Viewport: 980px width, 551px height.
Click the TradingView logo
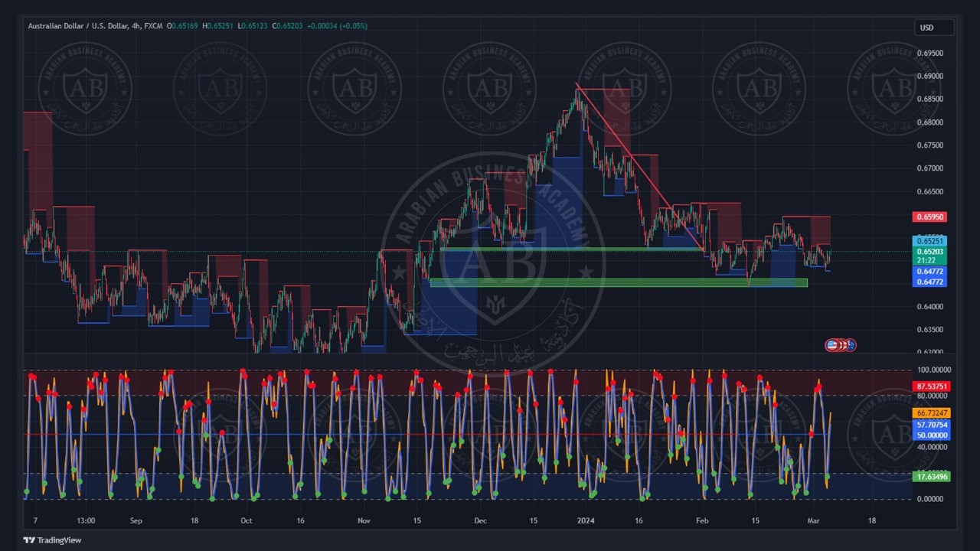click(x=53, y=540)
